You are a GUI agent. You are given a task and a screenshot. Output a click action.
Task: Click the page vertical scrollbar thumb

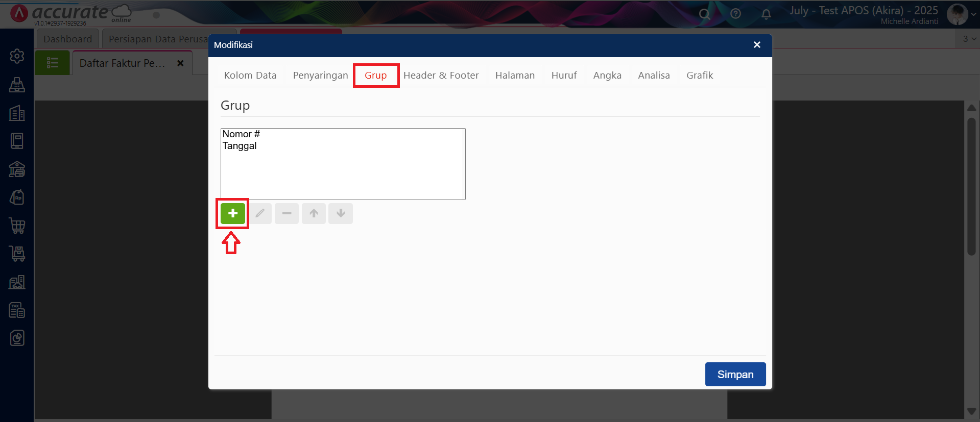[972, 186]
